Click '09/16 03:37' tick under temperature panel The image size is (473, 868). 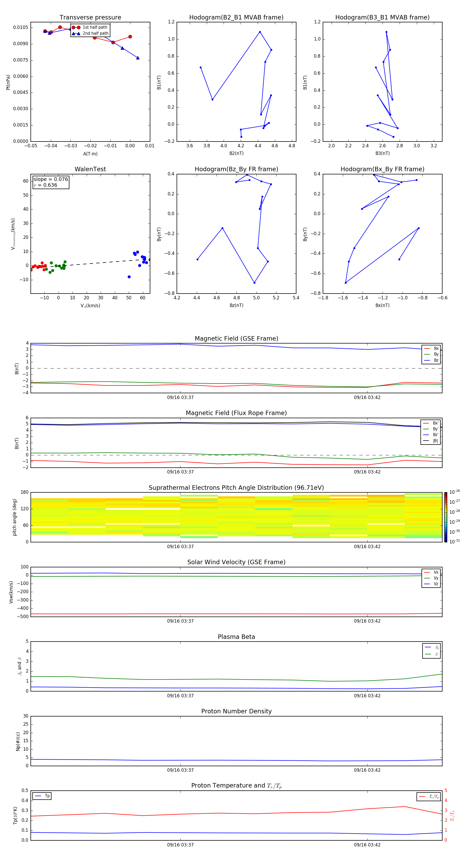181,845
